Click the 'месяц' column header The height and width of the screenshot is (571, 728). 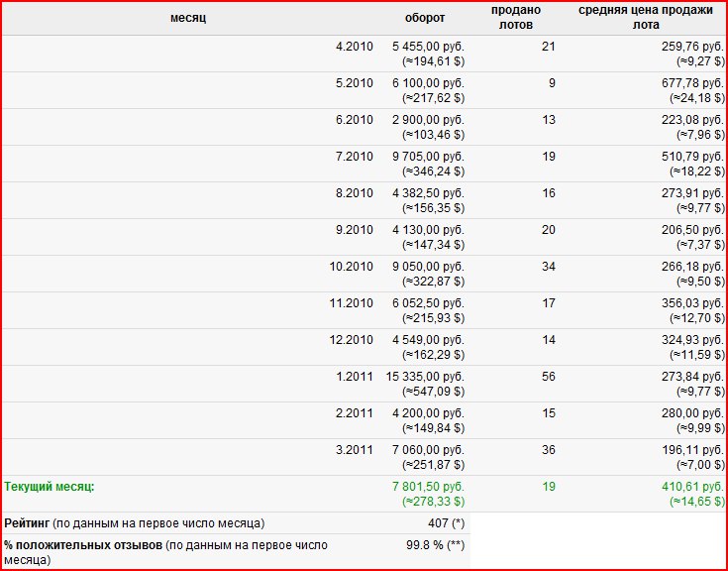tap(188, 18)
